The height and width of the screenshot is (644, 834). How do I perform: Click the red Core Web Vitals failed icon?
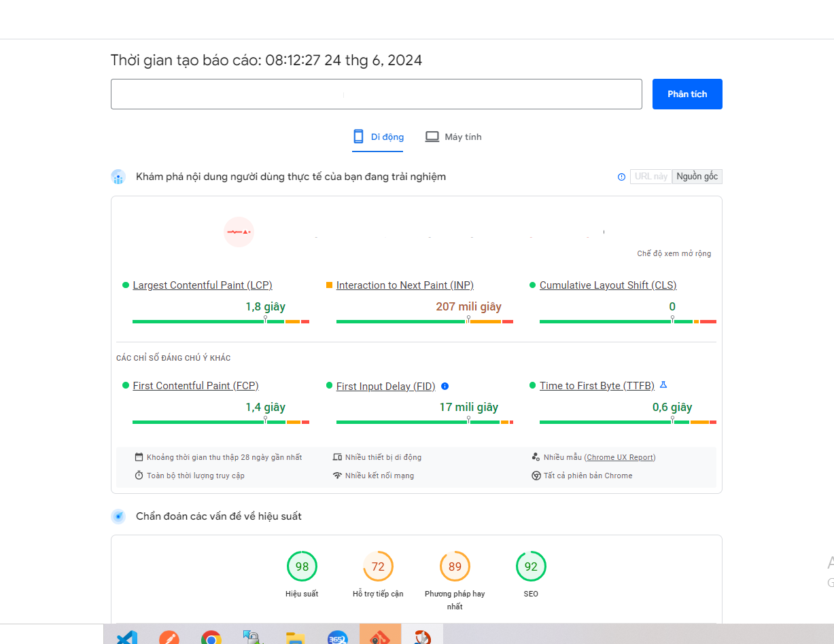click(x=239, y=232)
